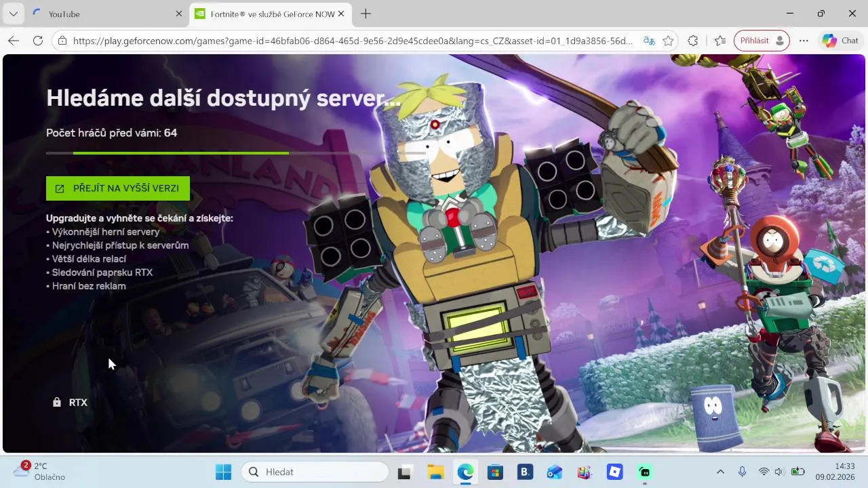
Task: Open the B app on taskbar
Action: pos(525,472)
